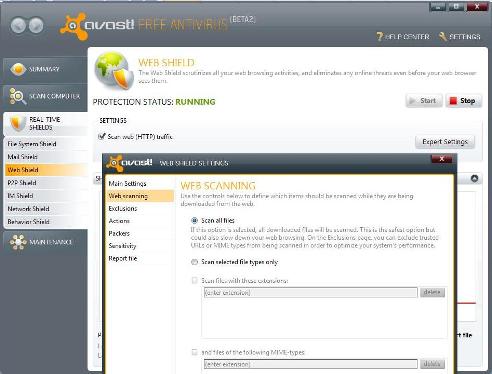Select IM Shield in sidebar

[46, 196]
